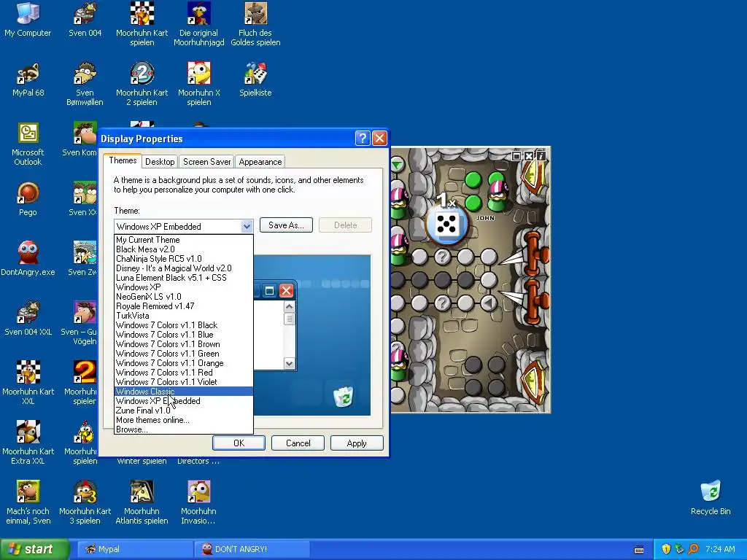Viewport: 747px width, 560px height.
Task: Open the Recycle Bin on desktop
Action: click(x=711, y=498)
